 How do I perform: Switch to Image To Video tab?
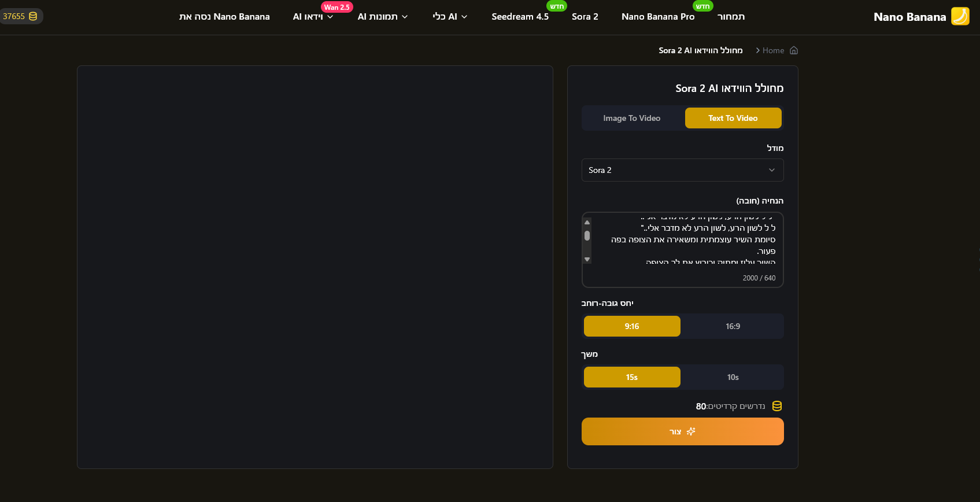coord(632,118)
